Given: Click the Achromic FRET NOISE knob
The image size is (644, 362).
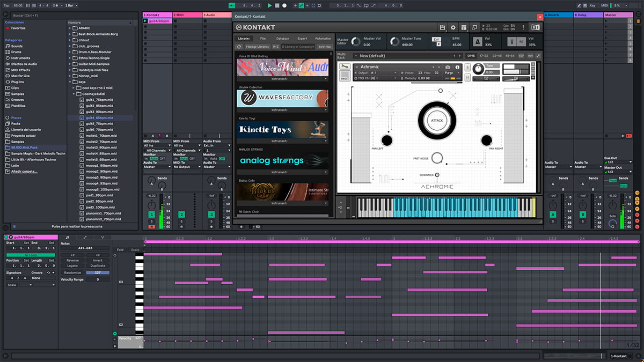Looking at the screenshot, I should (437, 158).
